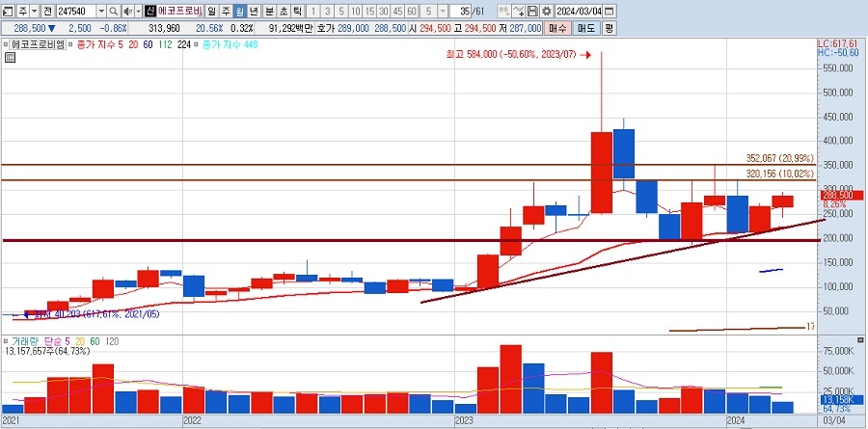
Task: Click the 매도 sell button
Action: (x=585, y=28)
